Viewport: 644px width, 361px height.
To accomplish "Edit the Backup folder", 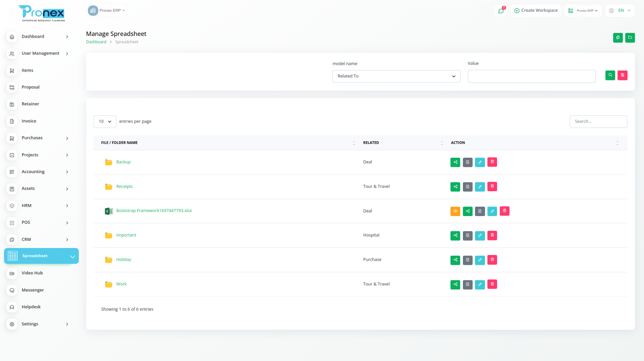I will coord(480,162).
